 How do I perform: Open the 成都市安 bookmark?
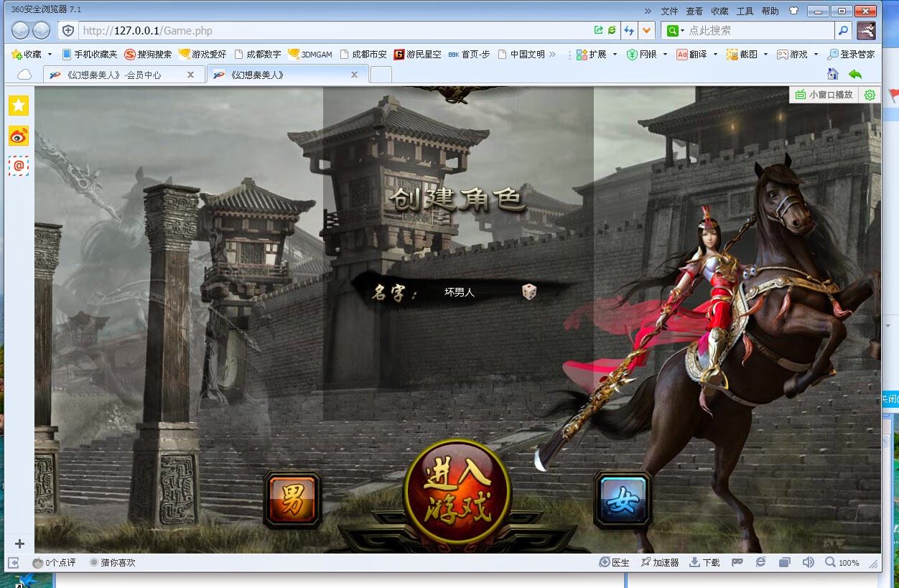(x=363, y=54)
